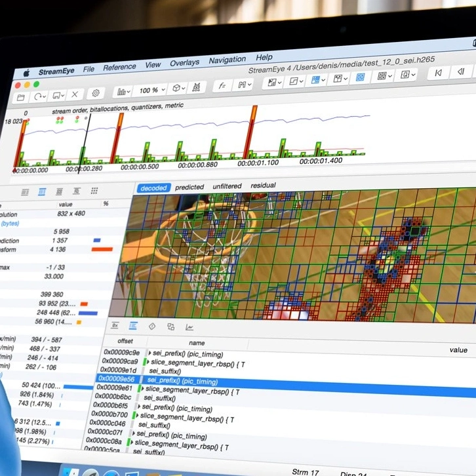Screen dimensions: 476x476
Task: Expand sei_prefix() row at offset 0x0000c07f
Action: point(134,433)
